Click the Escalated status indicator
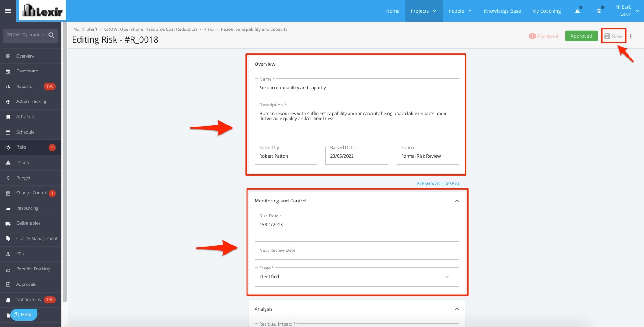Viewport: 644px width, 327px height. pyautogui.click(x=544, y=36)
